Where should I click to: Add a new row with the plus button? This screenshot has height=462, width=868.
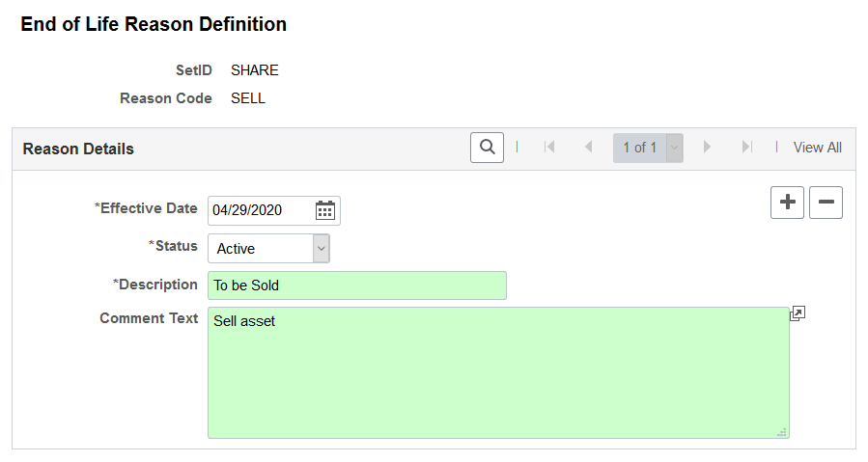788,202
